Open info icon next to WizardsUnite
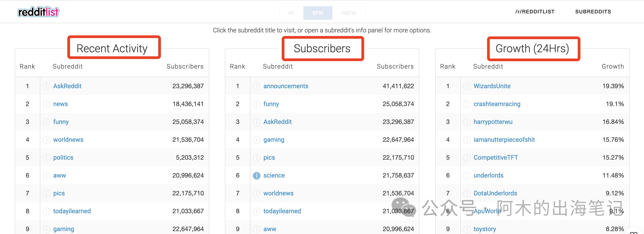The width and height of the screenshot is (644, 234). [467, 86]
